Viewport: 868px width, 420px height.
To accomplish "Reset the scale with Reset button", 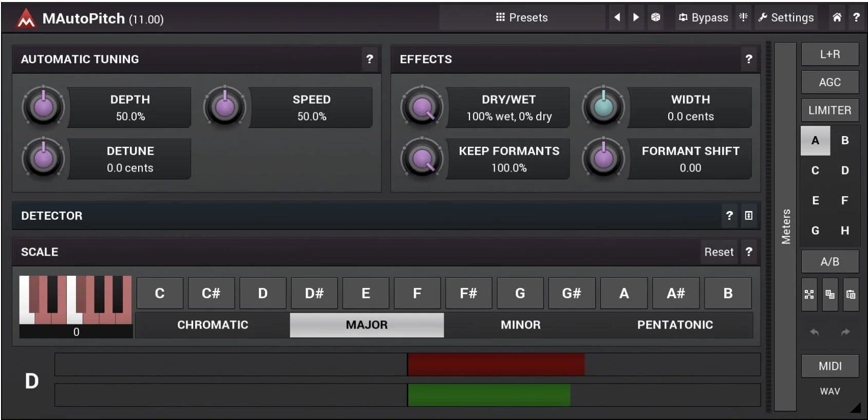I will click(719, 252).
